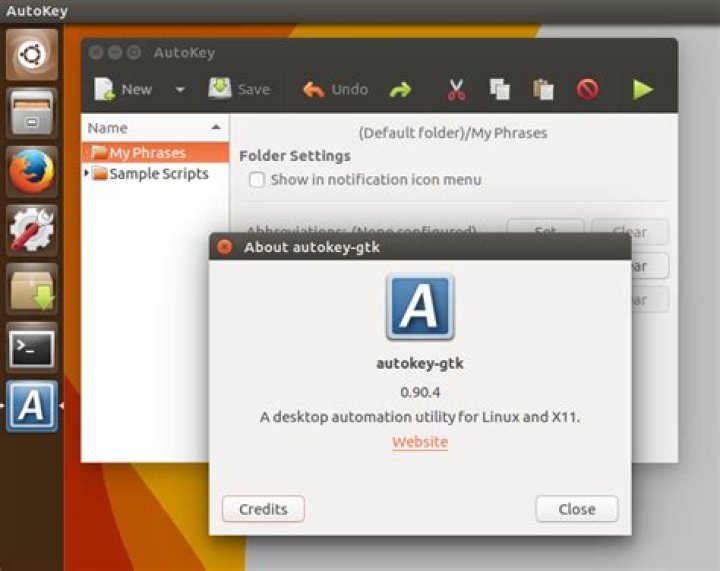Open System Settings launcher icon
The height and width of the screenshot is (571, 720).
tap(32, 230)
